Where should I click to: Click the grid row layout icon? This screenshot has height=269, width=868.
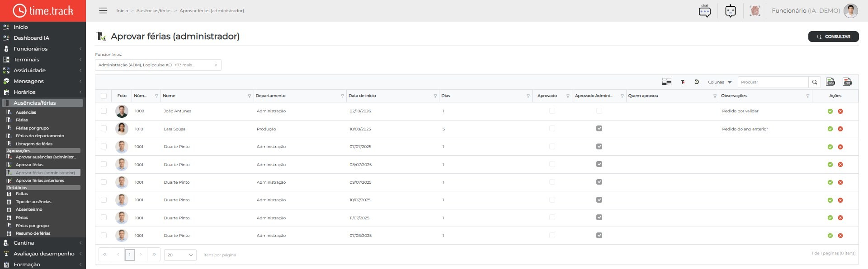(667, 82)
